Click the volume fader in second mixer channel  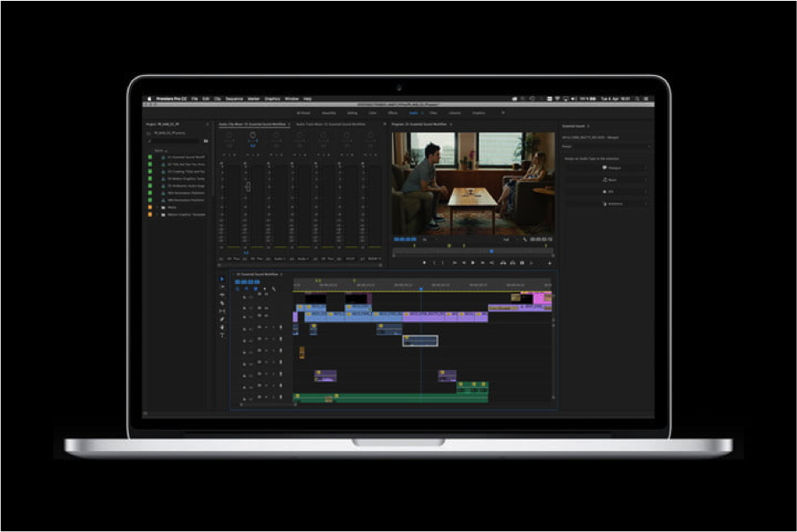[x=248, y=186]
